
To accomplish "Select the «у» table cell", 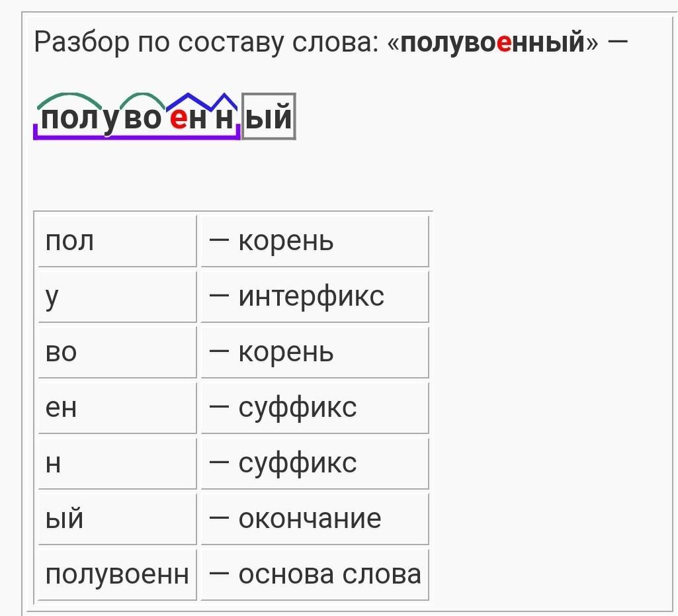I will [117, 297].
